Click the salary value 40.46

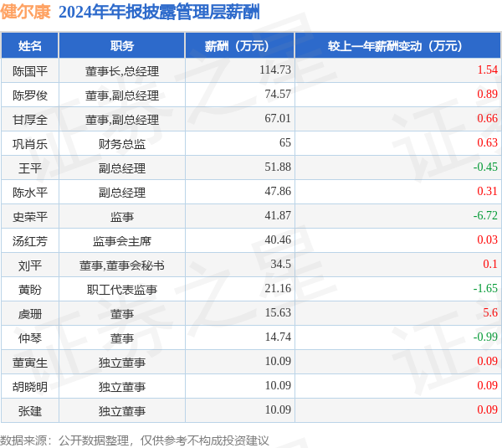(278, 239)
